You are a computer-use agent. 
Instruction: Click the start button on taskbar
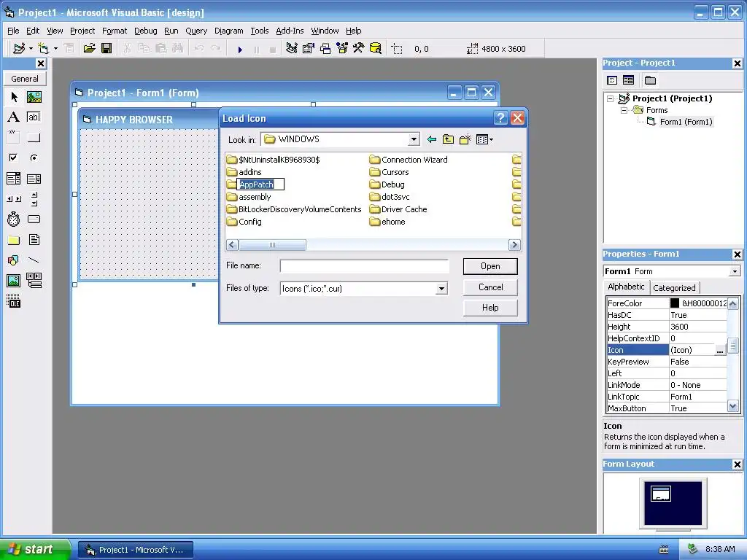coord(34,550)
